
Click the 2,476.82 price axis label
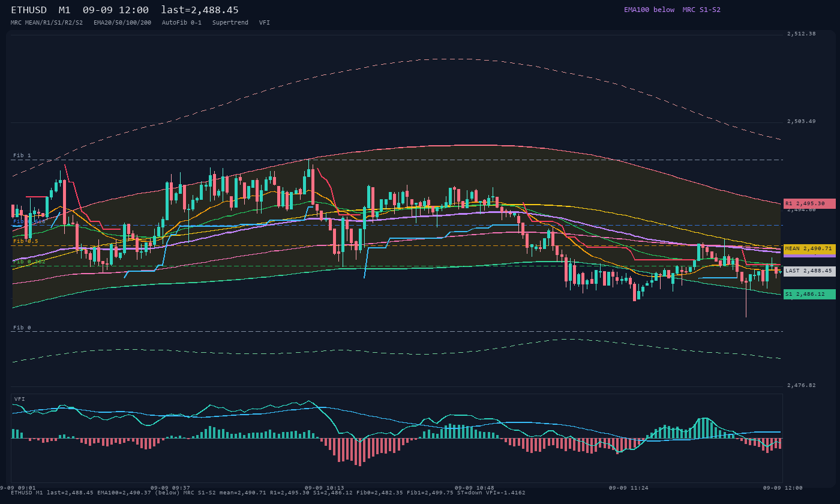coord(802,385)
